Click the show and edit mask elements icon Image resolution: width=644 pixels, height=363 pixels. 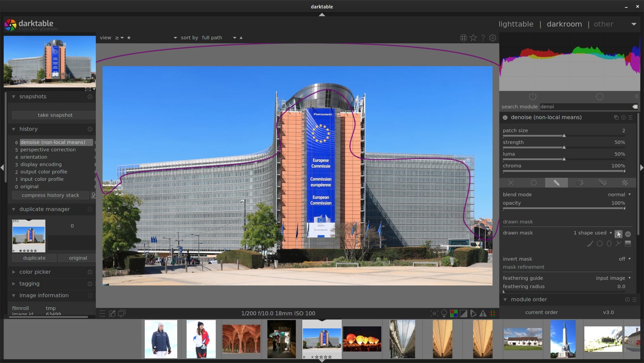click(x=618, y=234)
